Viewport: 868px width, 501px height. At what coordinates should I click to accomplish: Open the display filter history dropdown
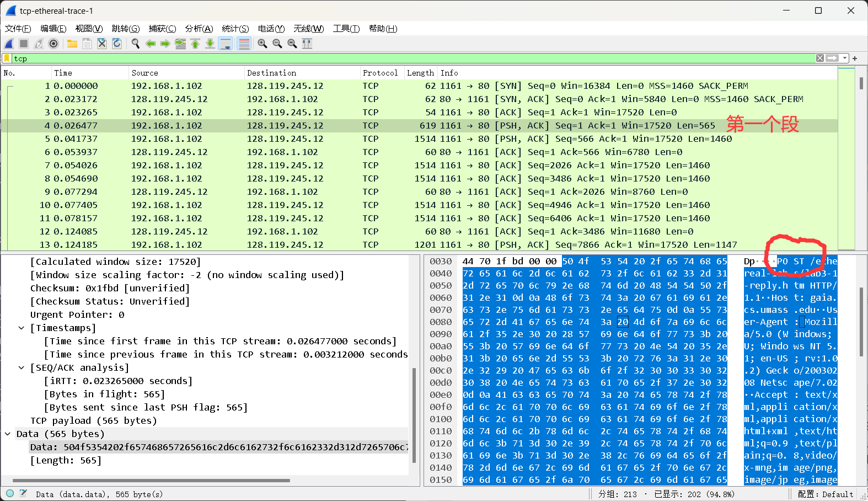845,58
